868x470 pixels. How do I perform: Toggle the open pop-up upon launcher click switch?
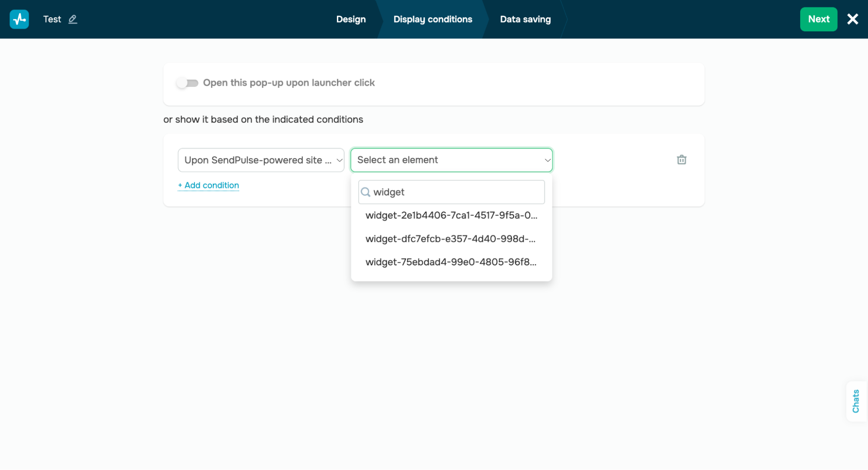tap(188, 83)
